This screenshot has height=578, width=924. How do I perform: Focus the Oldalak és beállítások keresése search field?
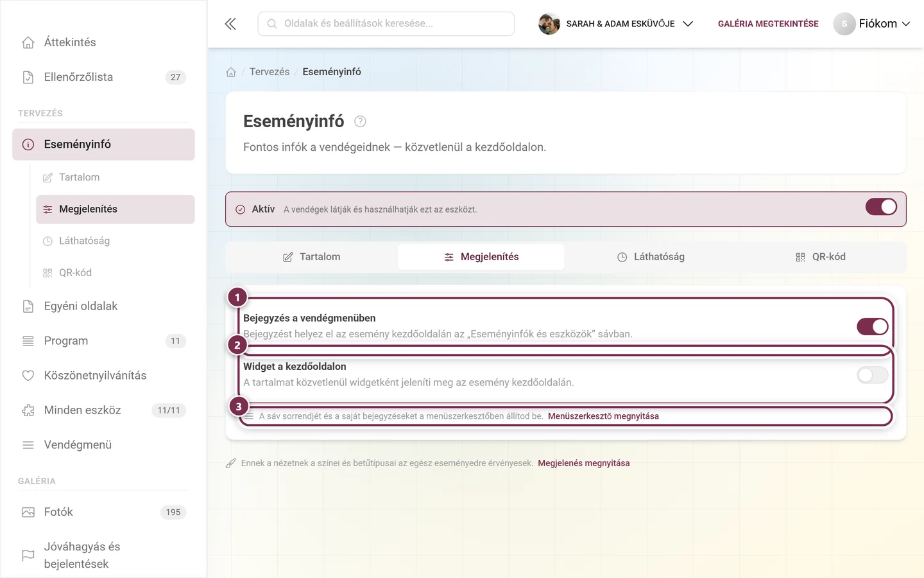click(x=386, y=24)
